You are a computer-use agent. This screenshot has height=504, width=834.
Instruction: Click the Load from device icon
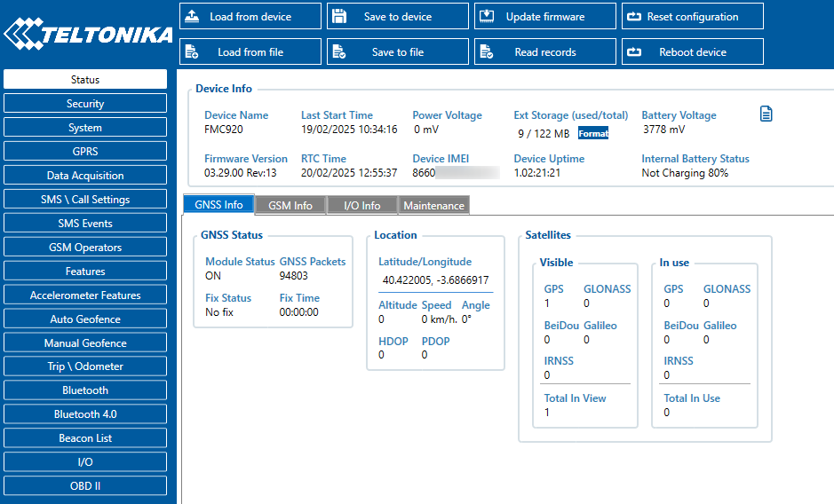pos(192,17)
